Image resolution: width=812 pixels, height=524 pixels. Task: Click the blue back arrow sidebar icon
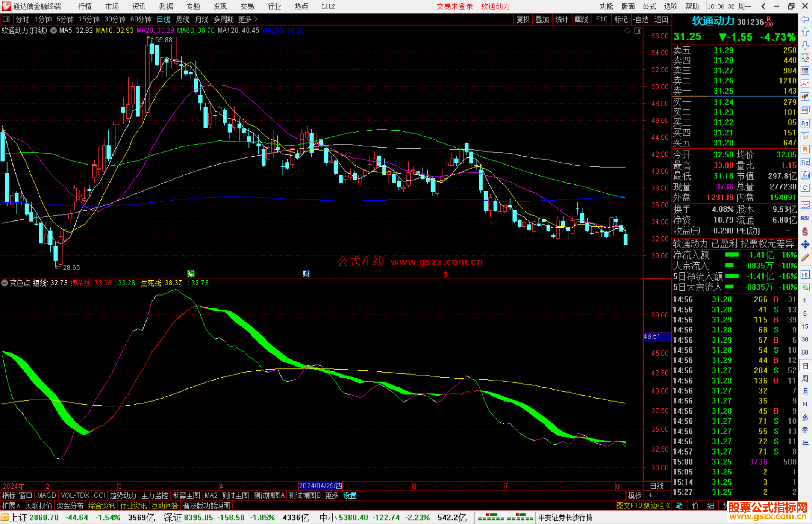tap(805, 19)
